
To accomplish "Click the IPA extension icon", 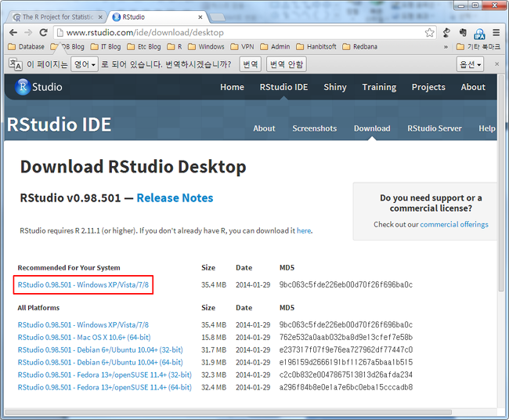I will (479, 33).
